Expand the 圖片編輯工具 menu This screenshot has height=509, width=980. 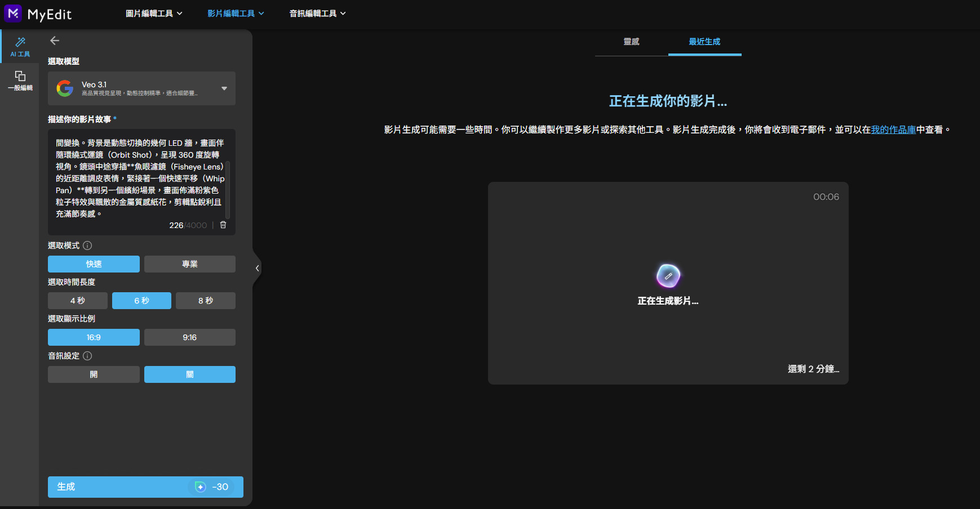(x=154, y=13)
